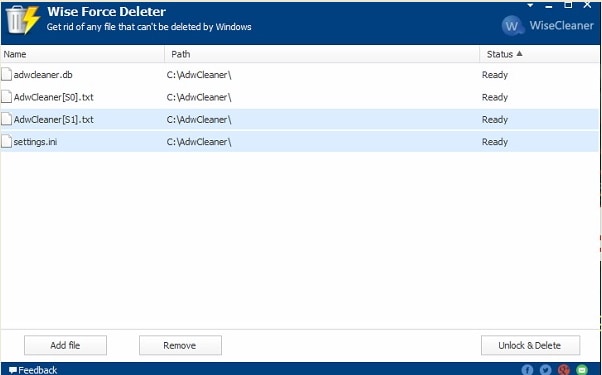Open the WiseCleaner logo link

click(547, 26)
